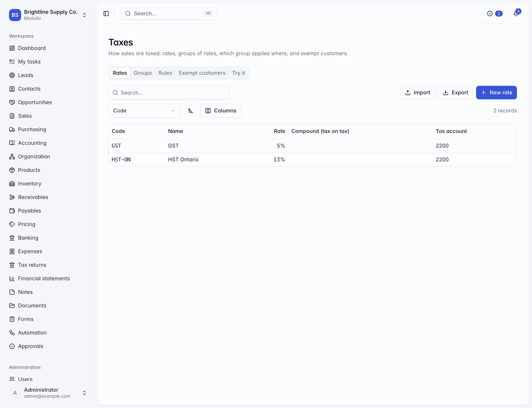Select the Rates tab
The height and width of the screenshot is (408, 532).
[120, 73]
